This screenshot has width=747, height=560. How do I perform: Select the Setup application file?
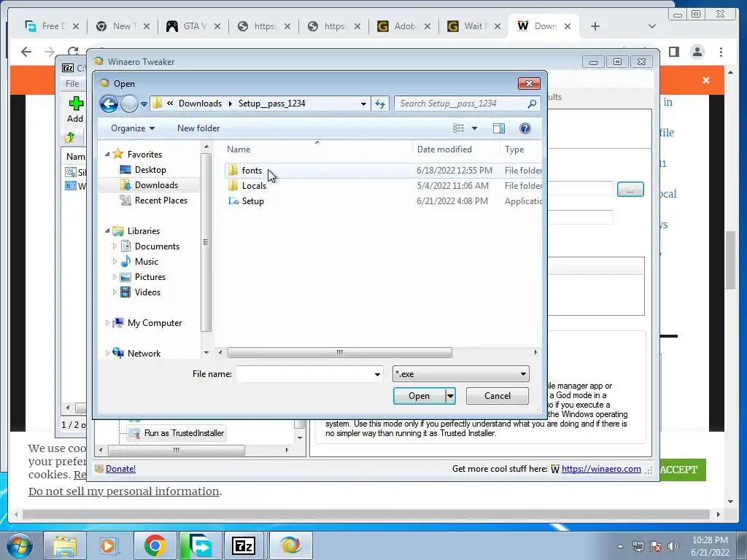(x=252, y=201)
